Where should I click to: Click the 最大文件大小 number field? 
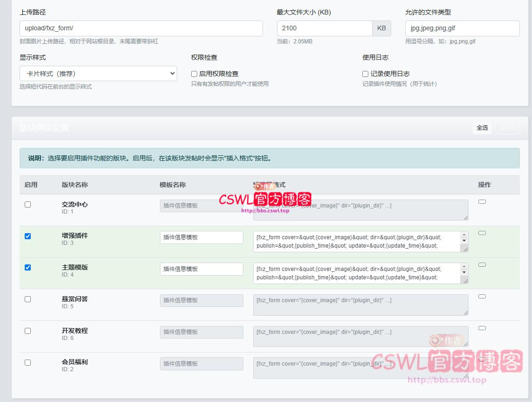[x=325, y=28]
